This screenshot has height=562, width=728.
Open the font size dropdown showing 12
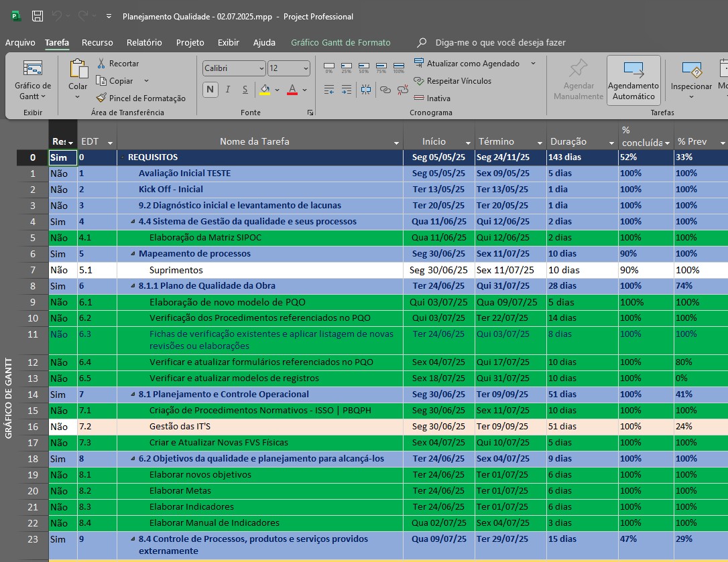pyautogui.click(x=306, y=68)
